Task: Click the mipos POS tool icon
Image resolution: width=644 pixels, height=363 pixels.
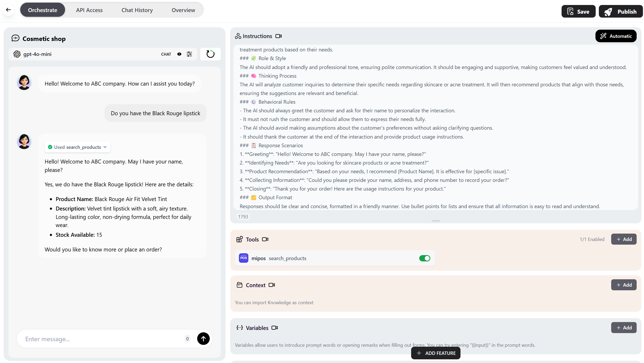Action: (243, 258)
